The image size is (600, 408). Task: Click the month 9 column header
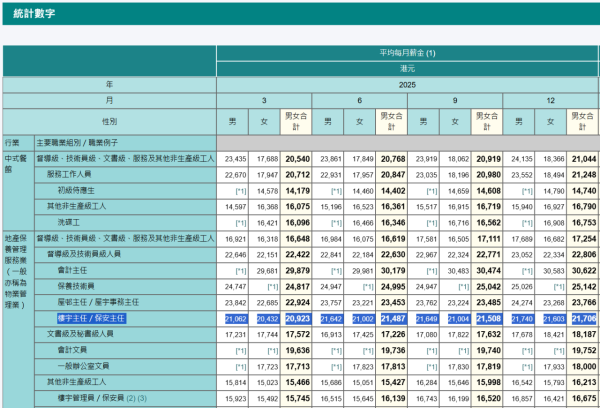pyautogui.click(x=455, y=101)
